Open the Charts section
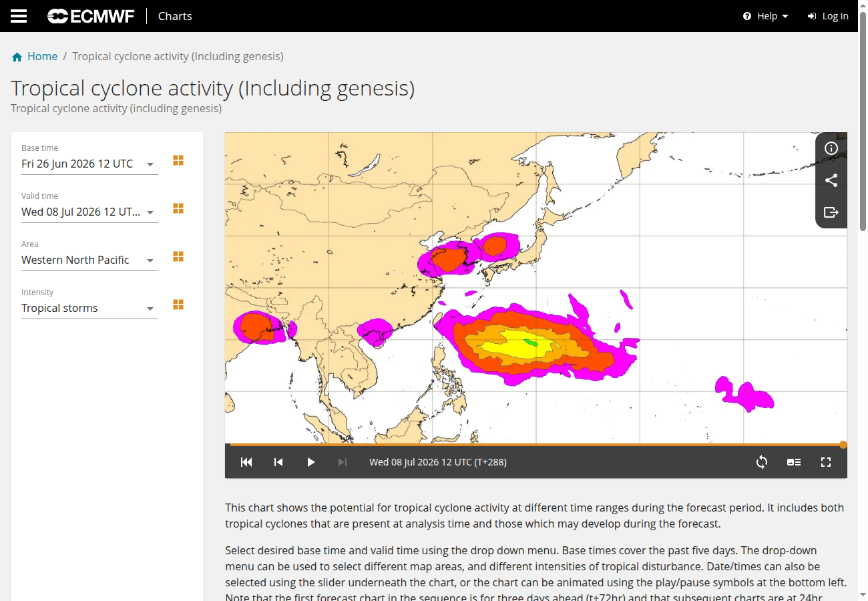 click(175, 16)
